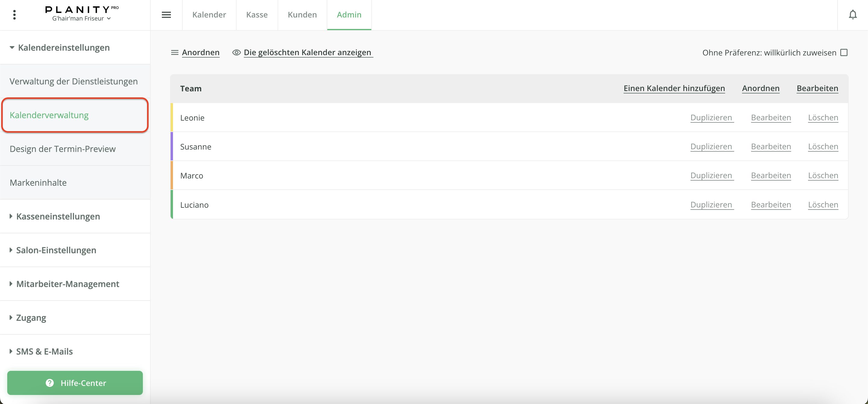Viewport: 868px width, 404px height.
Task: Click 'Einen Kalender hinzufügen' link
Action: (674, 88)
